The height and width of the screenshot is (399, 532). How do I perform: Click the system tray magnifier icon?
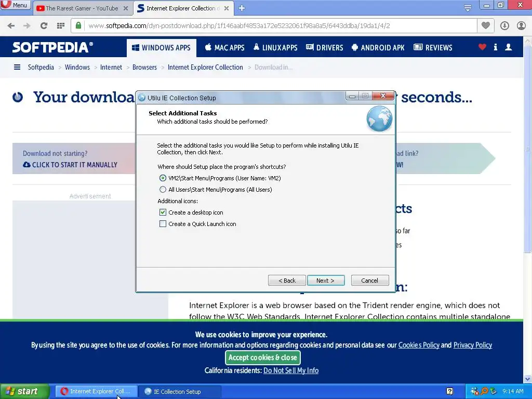coord(484,391)
